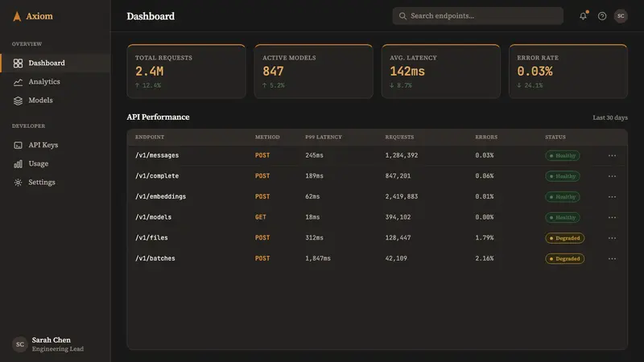Open more options for /v1/messages row

[x=612, y=155]
